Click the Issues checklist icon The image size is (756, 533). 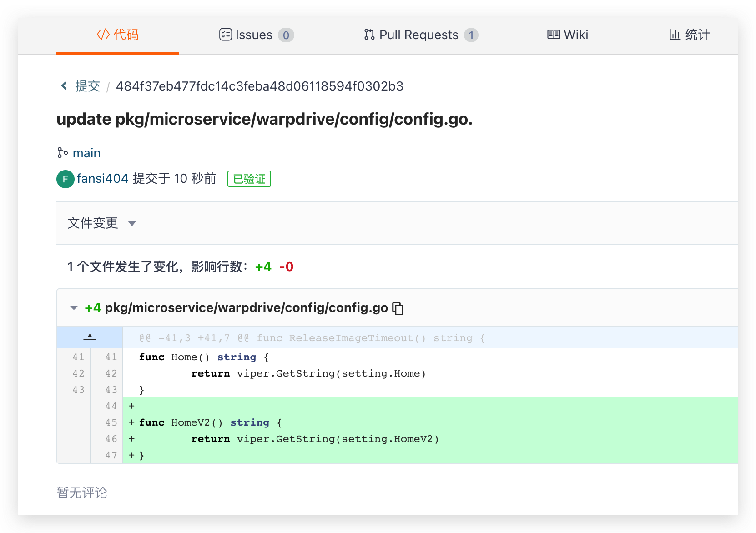(226, 35)
